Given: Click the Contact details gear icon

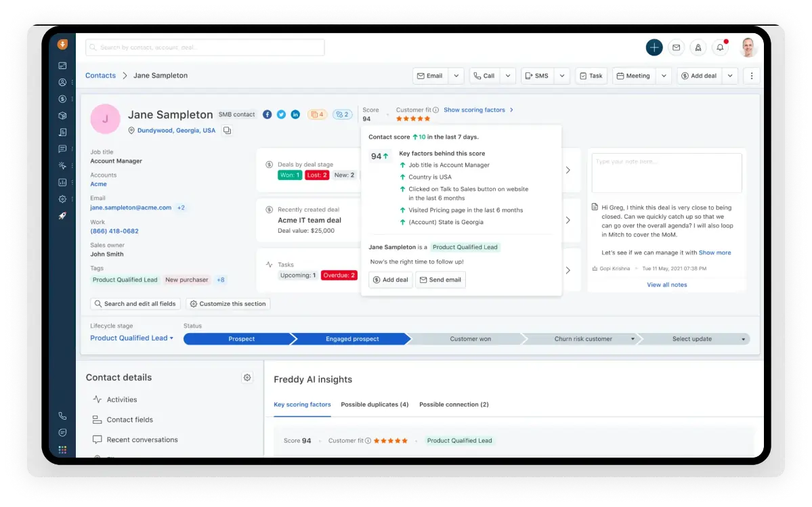Looking at the screenshot, I should coord(247,378).
